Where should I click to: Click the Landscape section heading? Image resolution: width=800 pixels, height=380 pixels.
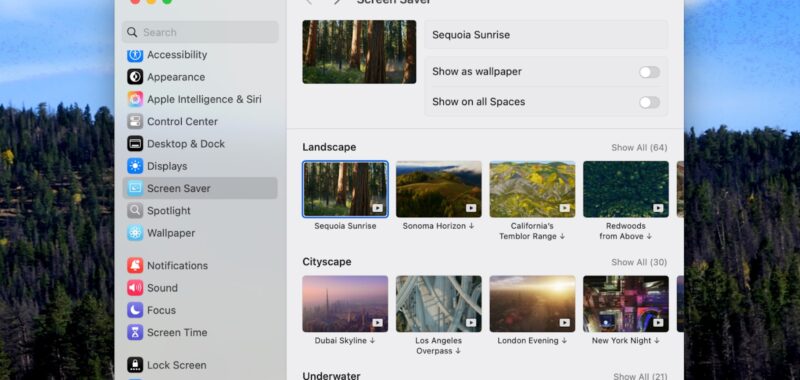329,147
